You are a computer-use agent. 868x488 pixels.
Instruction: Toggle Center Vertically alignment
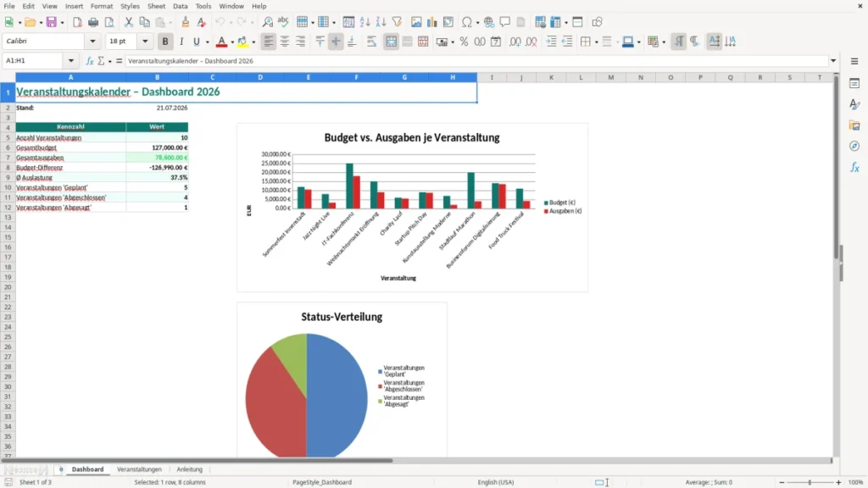click(x=336, y=42)
